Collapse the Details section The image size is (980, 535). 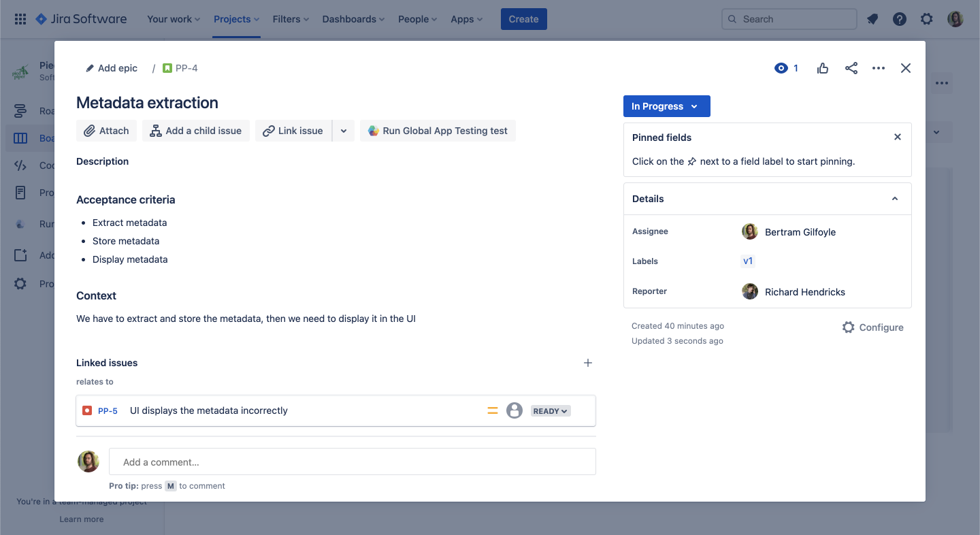tap(895, 199)
